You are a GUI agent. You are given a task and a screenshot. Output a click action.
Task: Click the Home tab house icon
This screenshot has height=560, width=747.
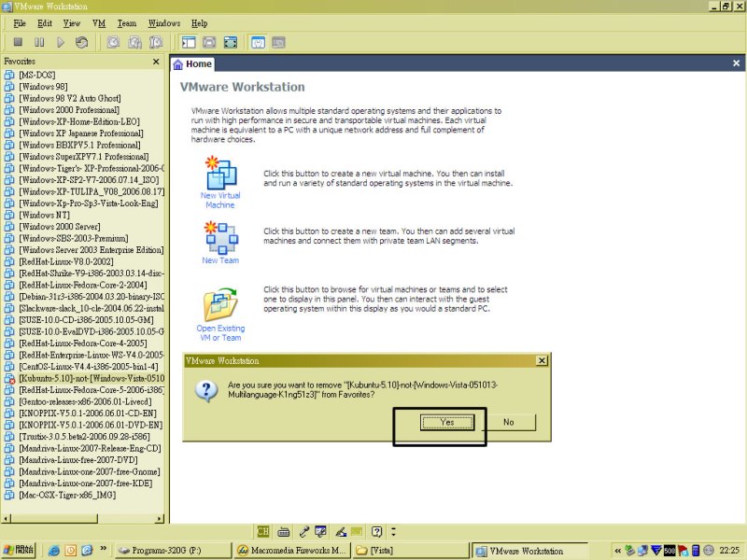pyautogui.click(x=177, y=64)
